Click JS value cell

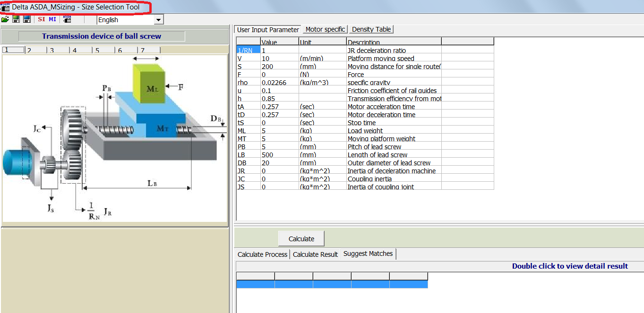(x=280, y=186)
